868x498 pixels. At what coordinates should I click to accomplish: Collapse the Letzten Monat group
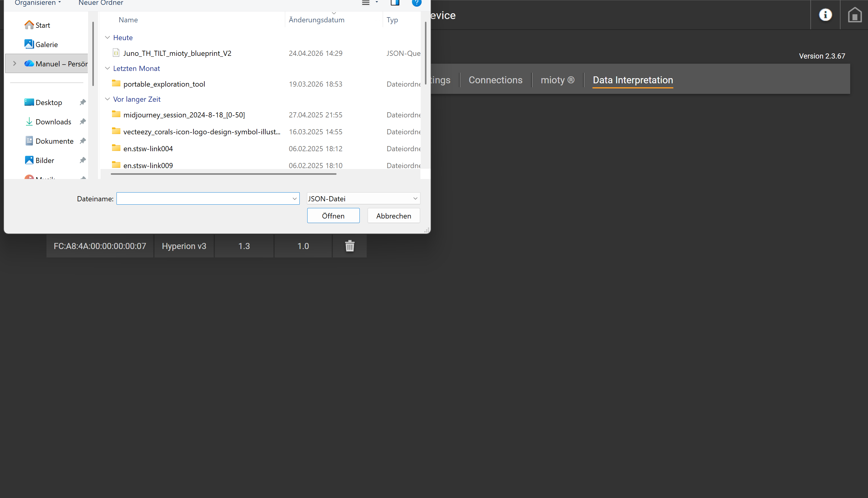(107, 68)
